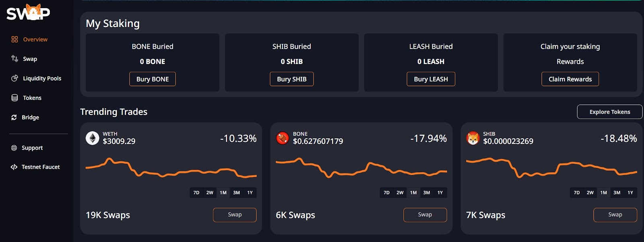Select the 1Y range on the SHIB chart

(x=630, y=193)
